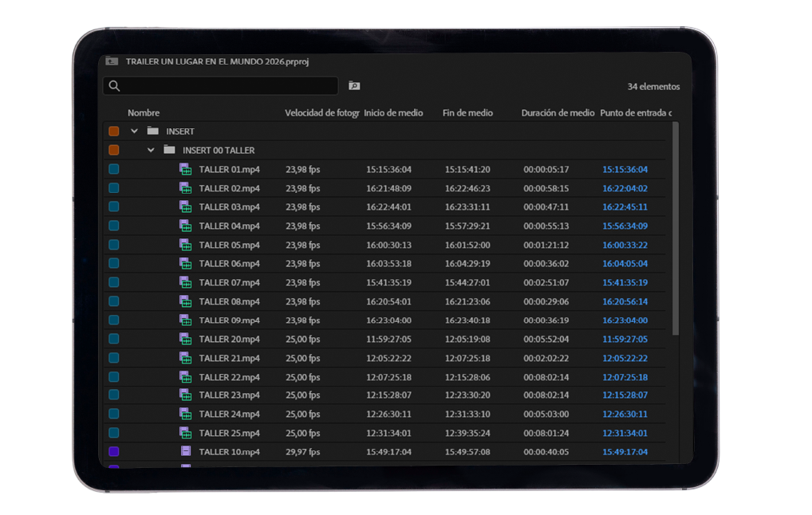Click the project file icon in title
The height and width of the screenshot is (515, 812).
click(x=112, y=61)
